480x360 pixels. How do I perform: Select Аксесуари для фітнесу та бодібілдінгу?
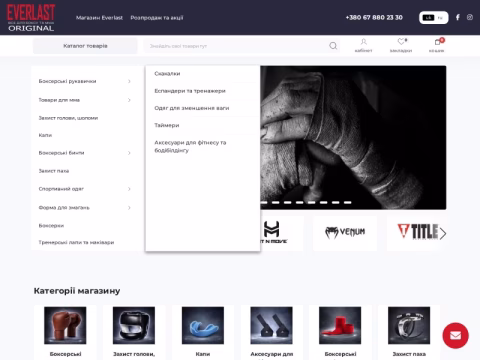(190, 146)
